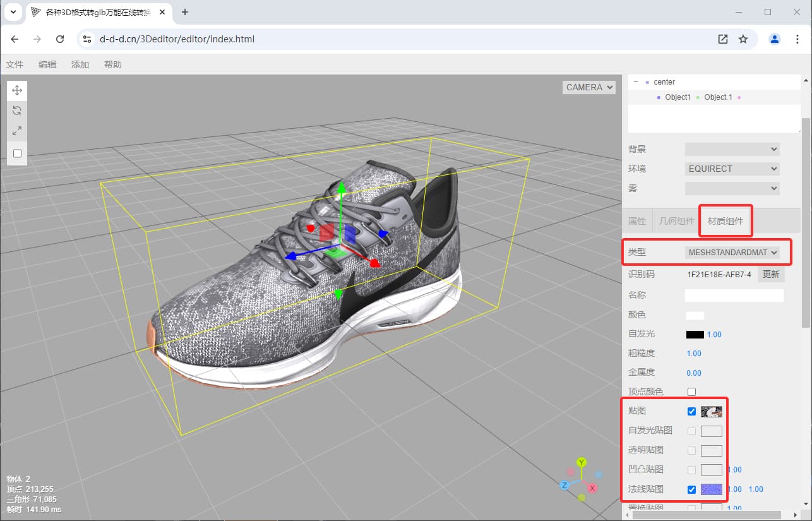Viewport: 812px width, 521px height.
Task: Select the scale tool in viewport toolbar
Action: [x=17, y=131]
